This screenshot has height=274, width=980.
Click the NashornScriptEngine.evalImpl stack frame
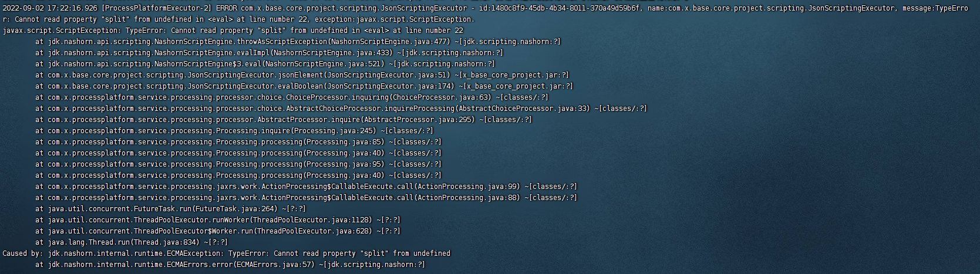click(269, 53)
